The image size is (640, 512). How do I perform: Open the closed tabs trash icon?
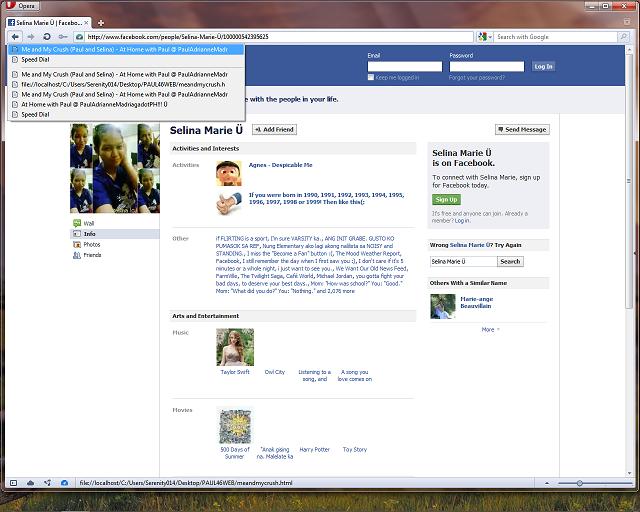[x=627, y=22]
